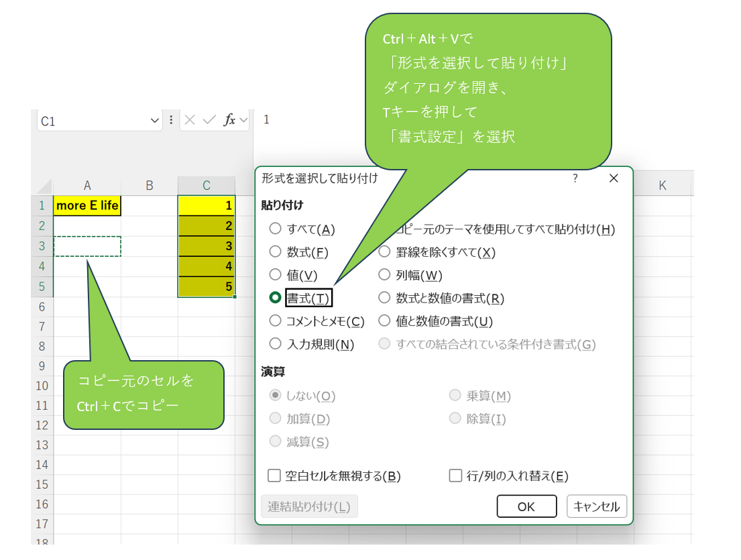The height and width of the screenshot is (560, 741).
Task: Click the yellow cell A1 more E life
Action: (87, 206)
